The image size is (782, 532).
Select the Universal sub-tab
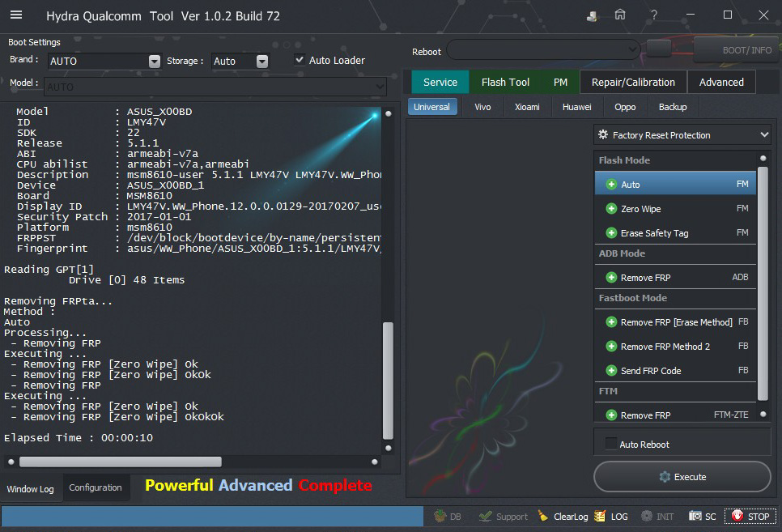(432, 107)
